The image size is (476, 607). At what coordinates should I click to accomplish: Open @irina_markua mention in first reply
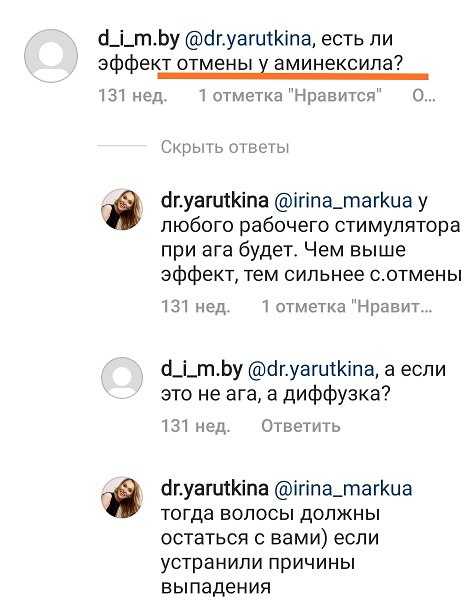(343, 201)
